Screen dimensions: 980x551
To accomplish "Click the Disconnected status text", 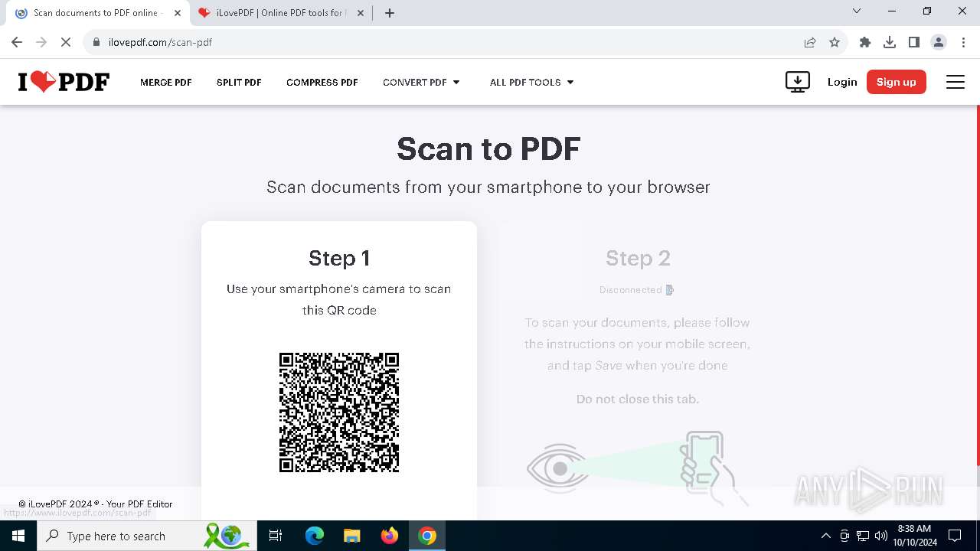I will pos(631,290).
